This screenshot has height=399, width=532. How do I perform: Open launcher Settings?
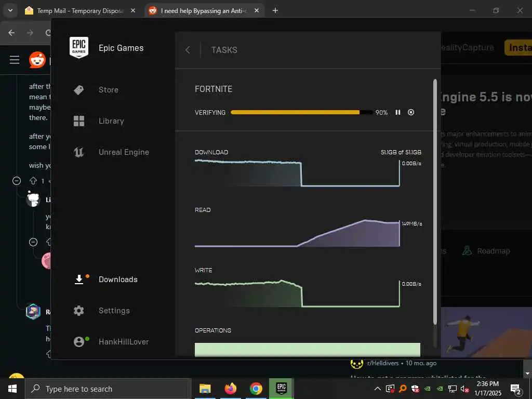point(114,311)
